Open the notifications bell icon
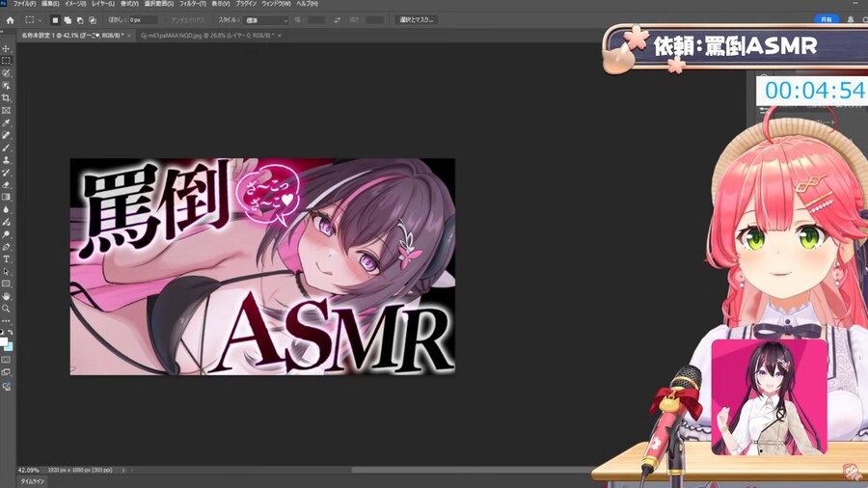The height and width of the screenshot is (488, 868). click(851, 19)
